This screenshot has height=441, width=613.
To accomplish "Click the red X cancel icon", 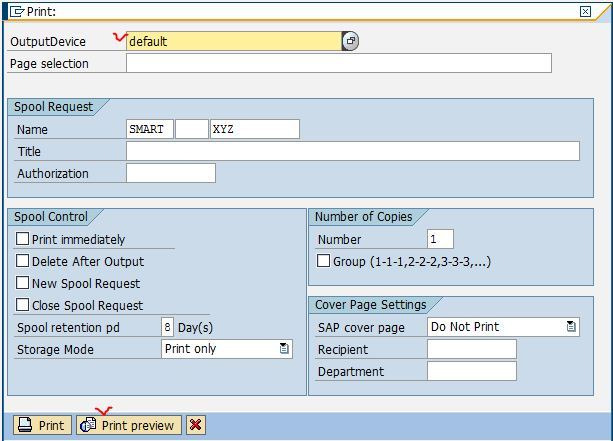I will [x=196, y=425].
